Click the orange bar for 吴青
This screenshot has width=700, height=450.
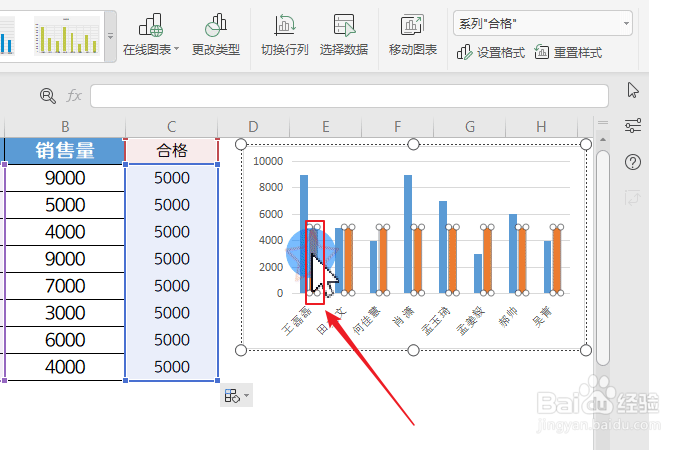[557, 260]
